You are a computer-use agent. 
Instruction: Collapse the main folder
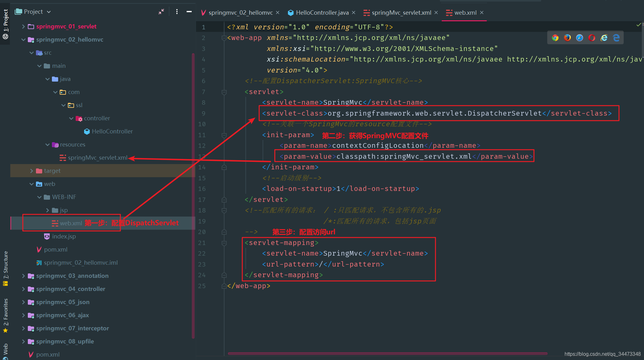(39, 66)
